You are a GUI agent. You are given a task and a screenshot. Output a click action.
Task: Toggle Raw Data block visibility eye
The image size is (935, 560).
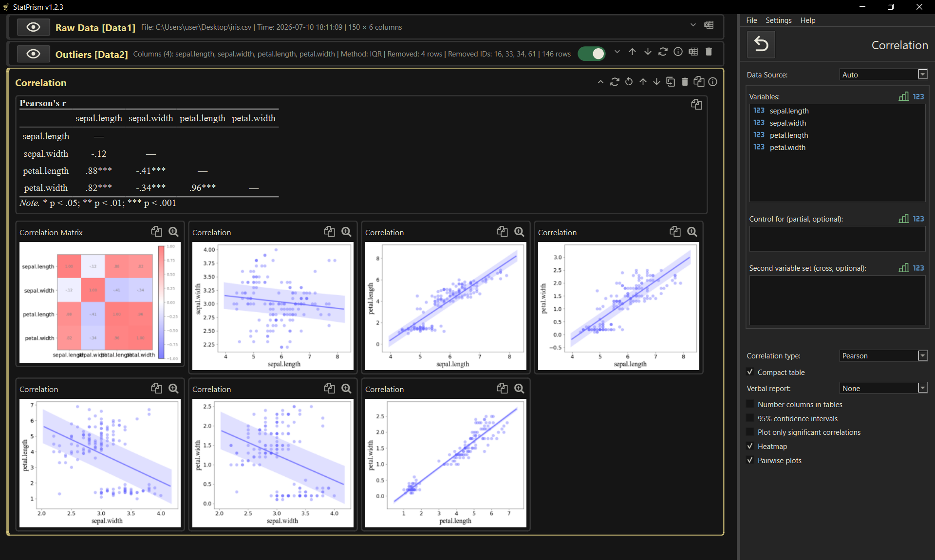point(33,27)
